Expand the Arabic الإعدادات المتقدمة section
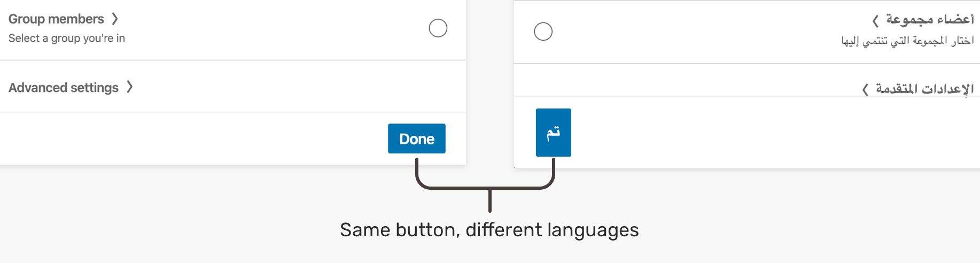The image size is (980, 263). [x=924, y=89]
